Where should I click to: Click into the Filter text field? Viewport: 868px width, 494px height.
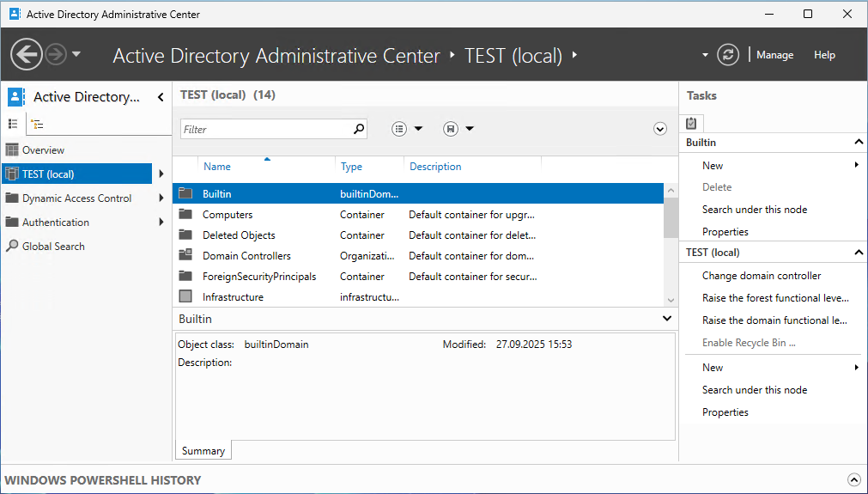point(266,129)
